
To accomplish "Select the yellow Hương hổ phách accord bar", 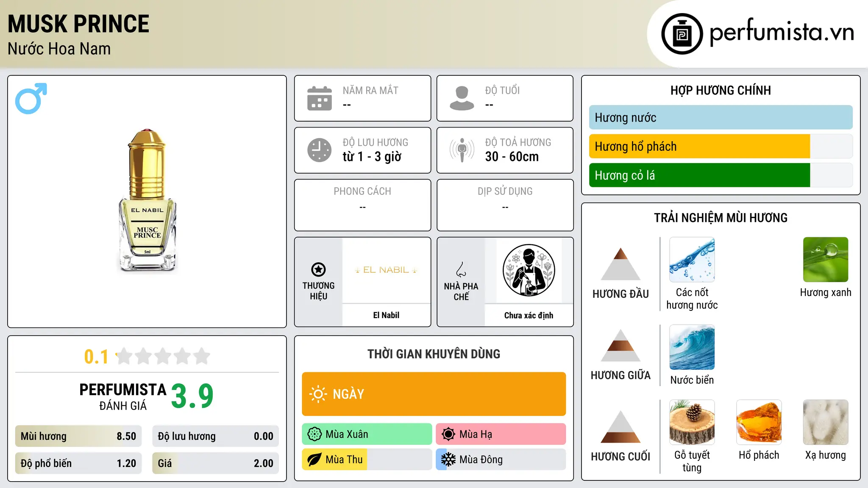I will coord(721,146).
